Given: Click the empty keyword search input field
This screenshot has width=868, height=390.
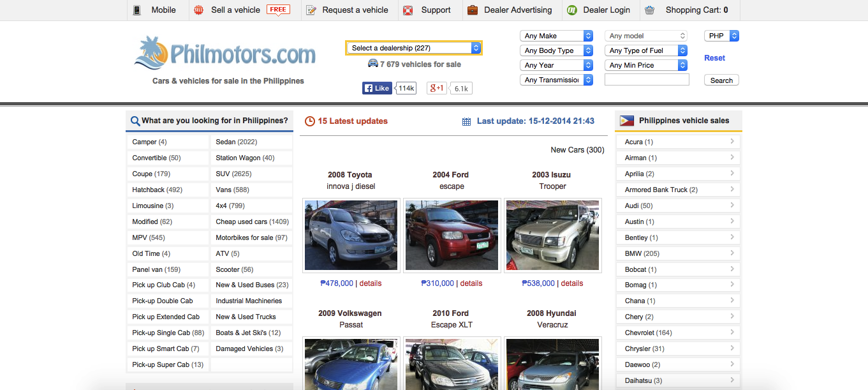Looking at the screenshot, I should 646,79.
